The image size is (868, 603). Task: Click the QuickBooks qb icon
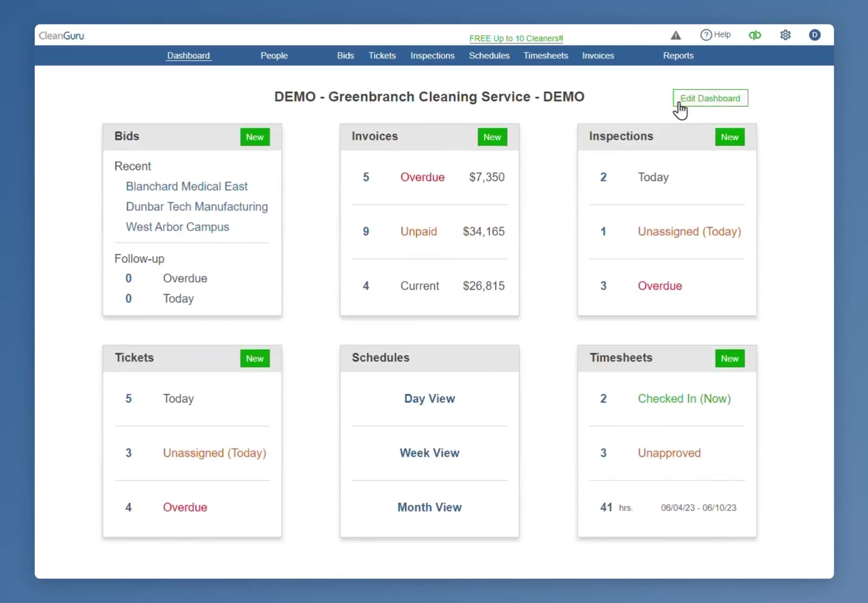coord(755,35)
